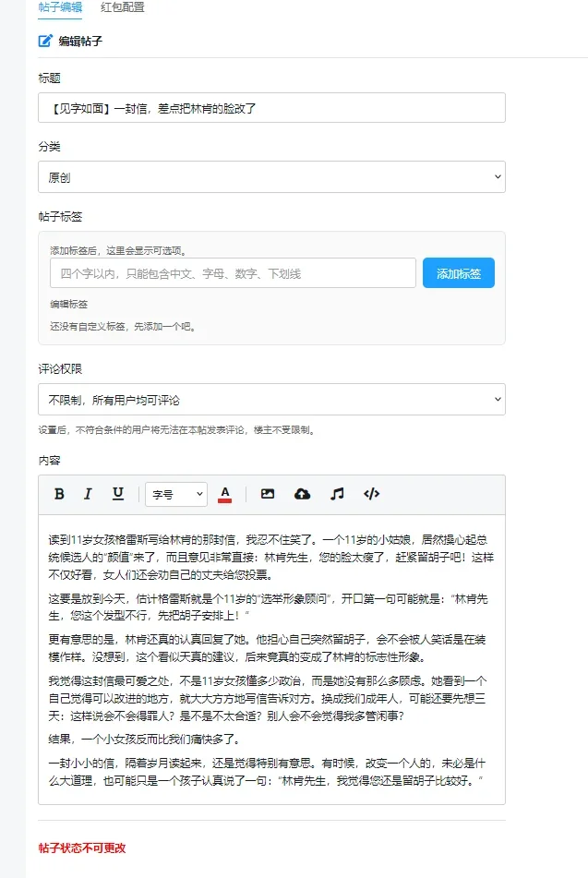Screen dimensions: 588x878
Task: Expand the 字号 font size dropdown
Action: tap(176, 495)
